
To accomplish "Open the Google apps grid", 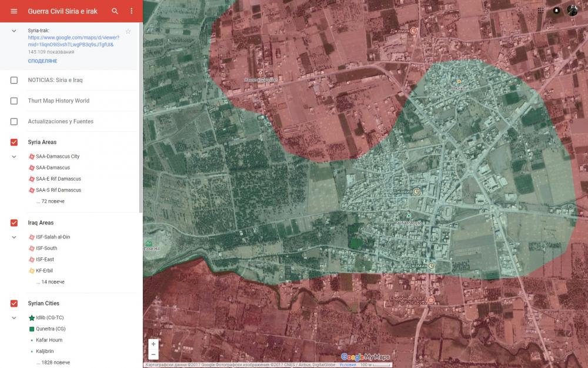I will tap(540, 11).
